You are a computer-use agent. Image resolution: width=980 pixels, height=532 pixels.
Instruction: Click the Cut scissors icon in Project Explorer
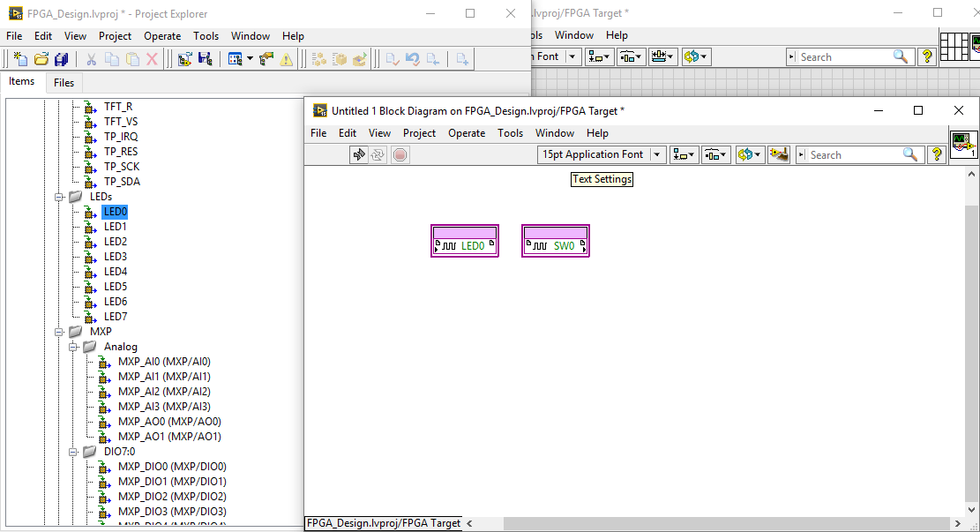[91, 59]
